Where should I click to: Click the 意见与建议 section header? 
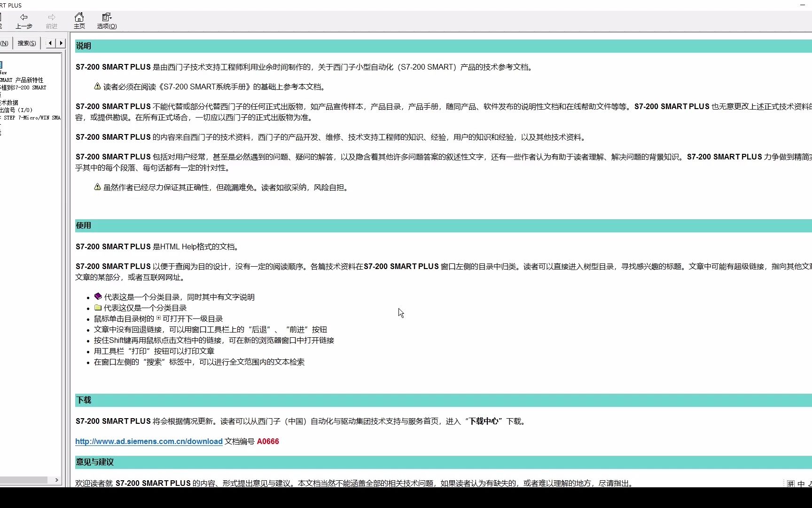(444, 462)
